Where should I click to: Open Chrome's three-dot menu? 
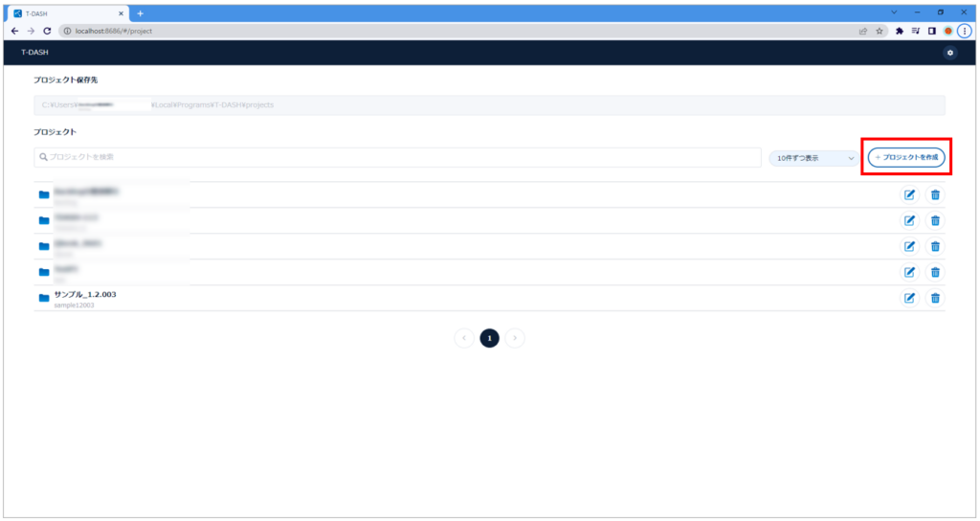965,31
